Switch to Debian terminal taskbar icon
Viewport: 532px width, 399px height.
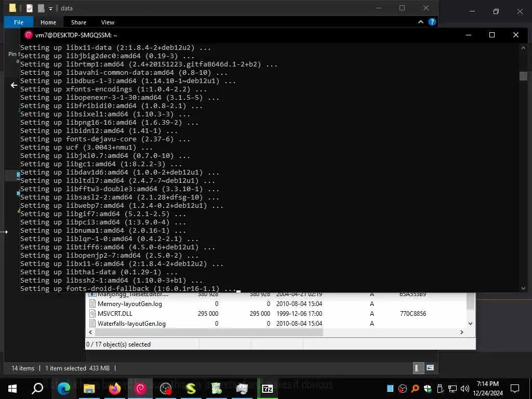pyautogui.click(x=140, y=389)
